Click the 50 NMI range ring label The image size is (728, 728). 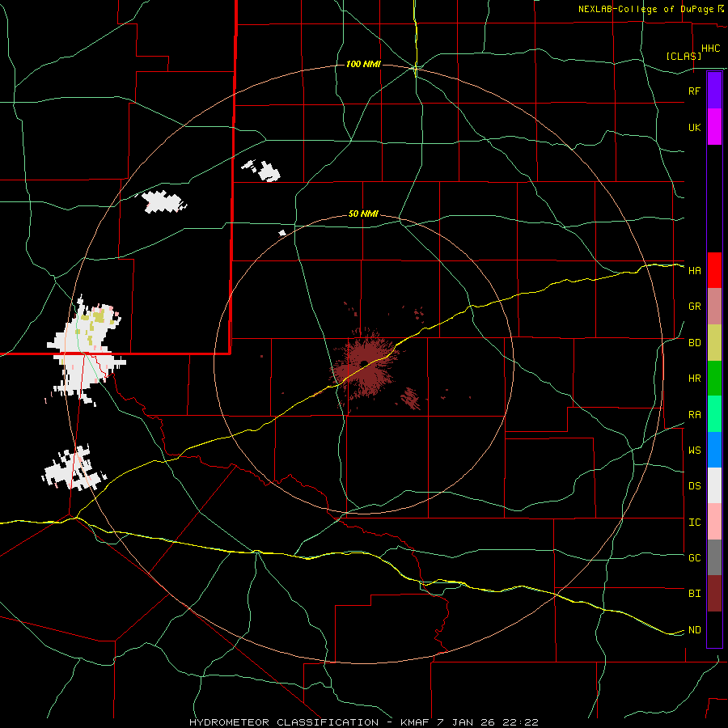pos(363,214)
